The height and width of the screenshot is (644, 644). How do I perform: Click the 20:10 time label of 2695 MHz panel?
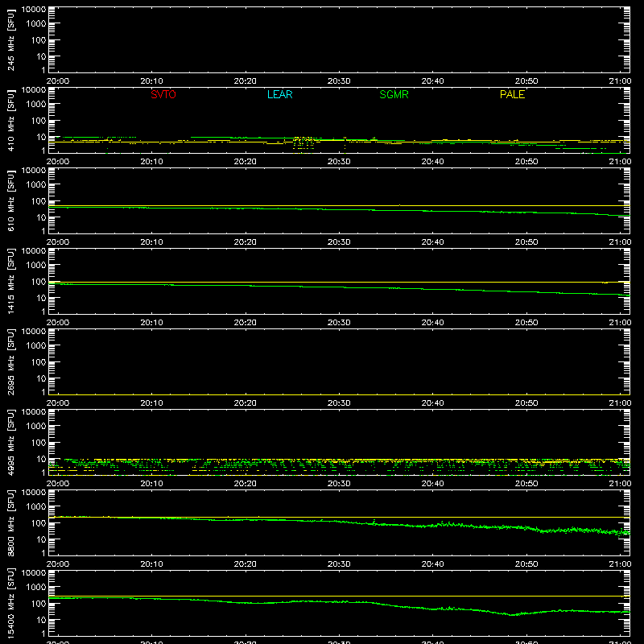pos(151,403)
